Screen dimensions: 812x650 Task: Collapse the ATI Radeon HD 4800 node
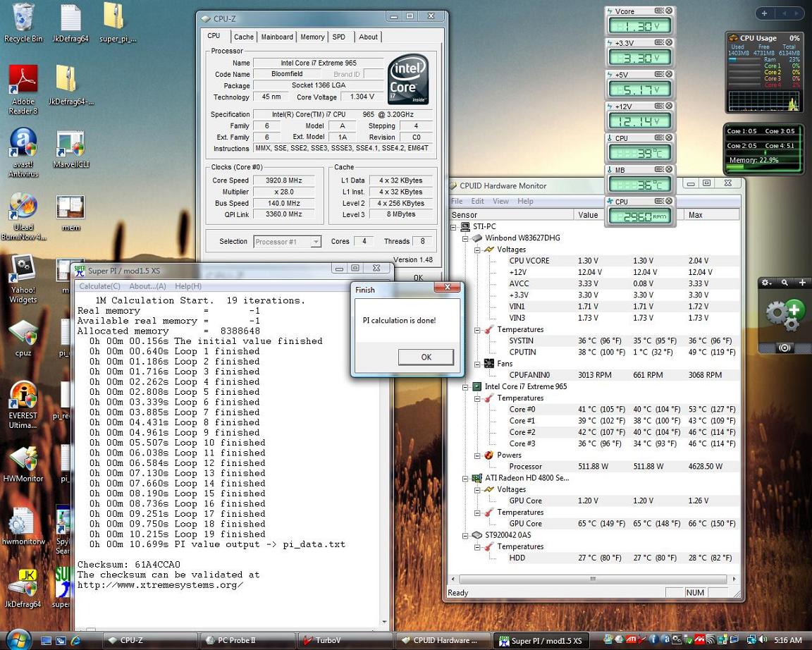tap(465, 479)
